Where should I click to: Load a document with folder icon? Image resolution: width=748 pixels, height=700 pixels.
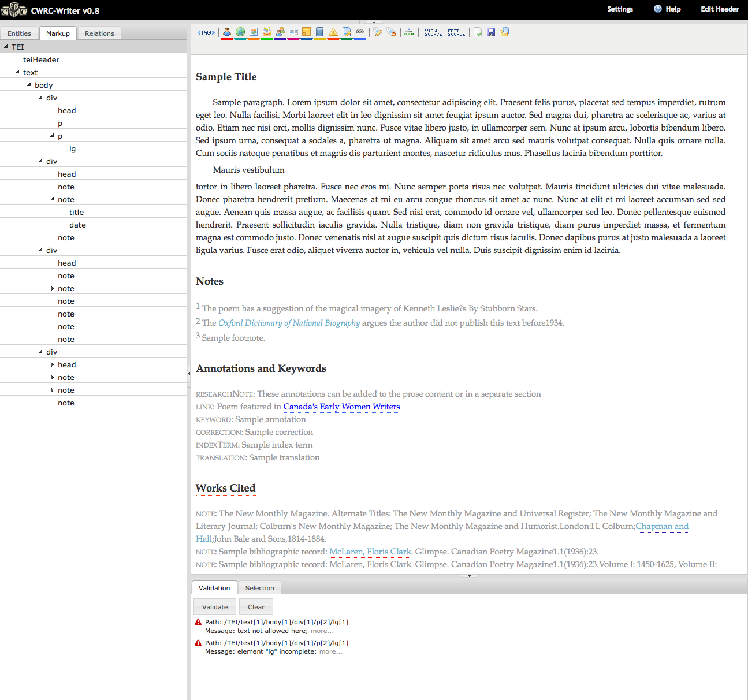pos(504,32)
